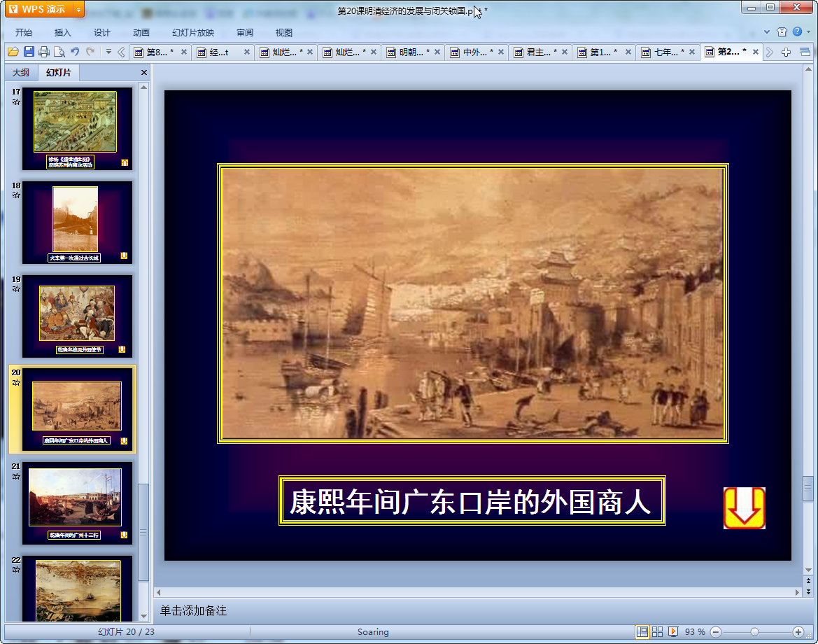The height and width of the screenshot is (644, 818).
Task: Open the 视图 ribbon tab
Action: coord(284,32)
